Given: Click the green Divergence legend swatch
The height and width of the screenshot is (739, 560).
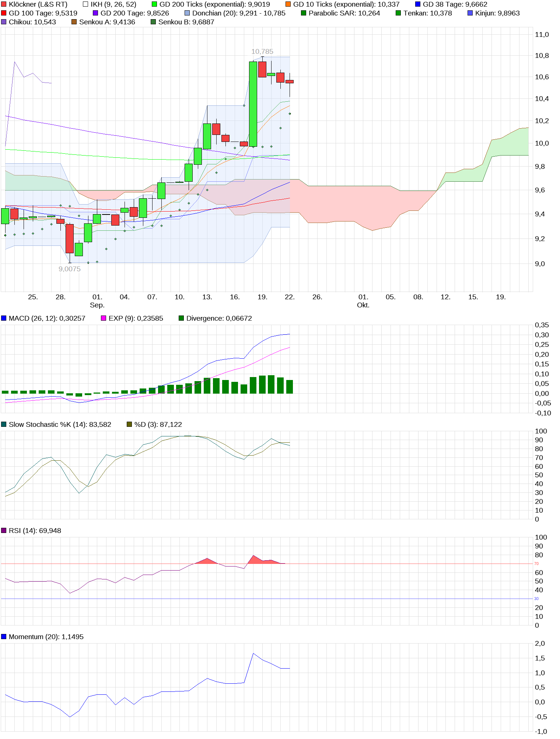Looking at the screenshot, I should [x=181, y=318].
